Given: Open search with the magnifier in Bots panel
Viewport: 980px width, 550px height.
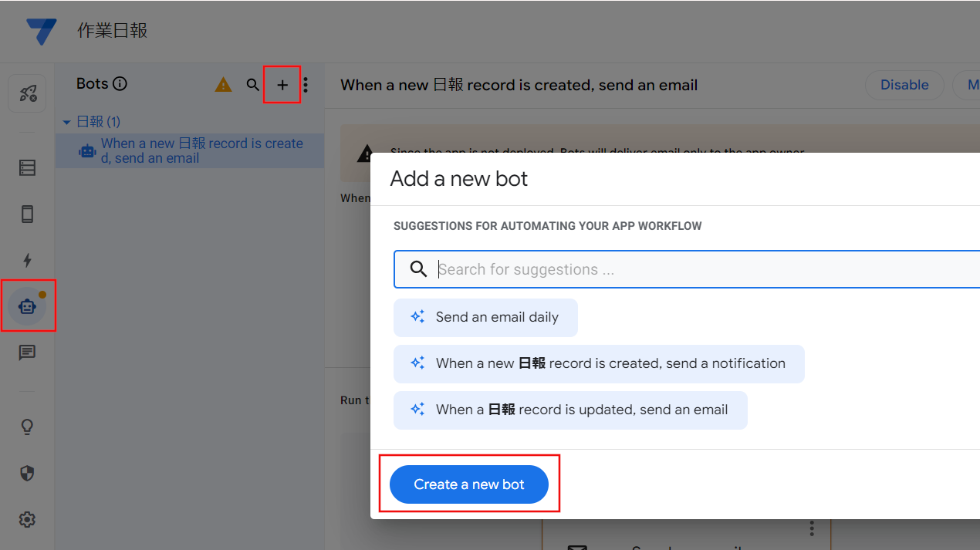Looking at the screenshot, I should 253,85.
